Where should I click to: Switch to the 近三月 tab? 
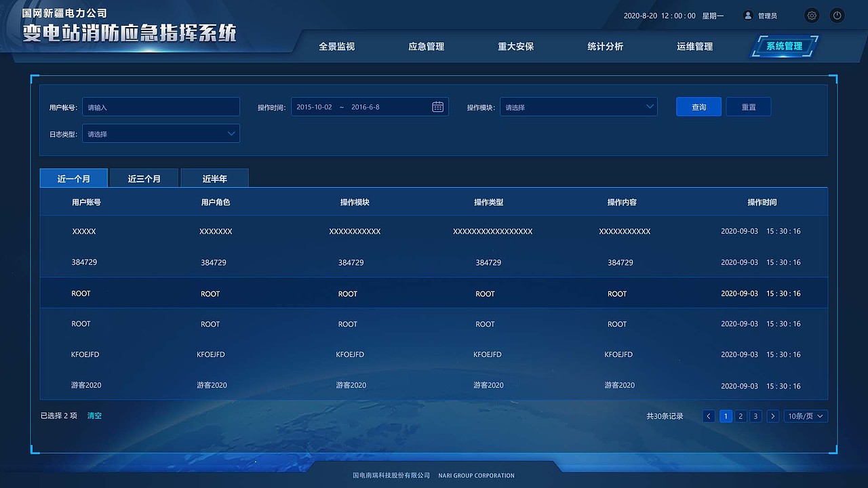click(x=144, y=178)
